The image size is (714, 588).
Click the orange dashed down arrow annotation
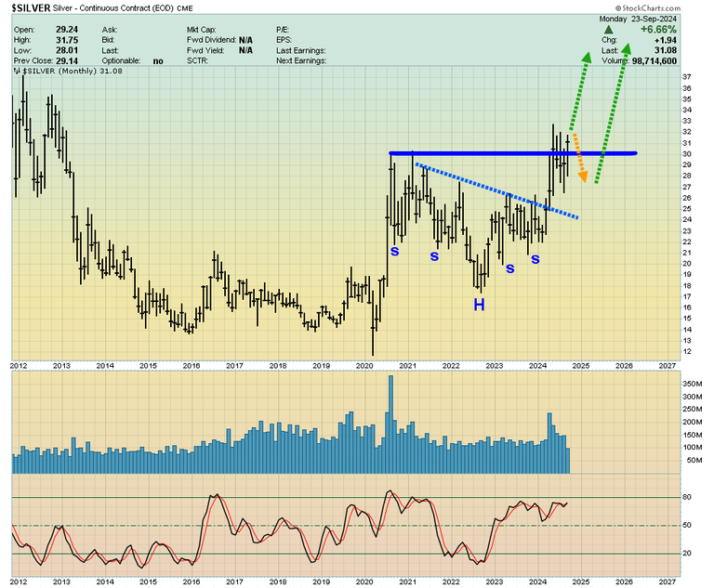pyautogui.click(x=578, y=157)
